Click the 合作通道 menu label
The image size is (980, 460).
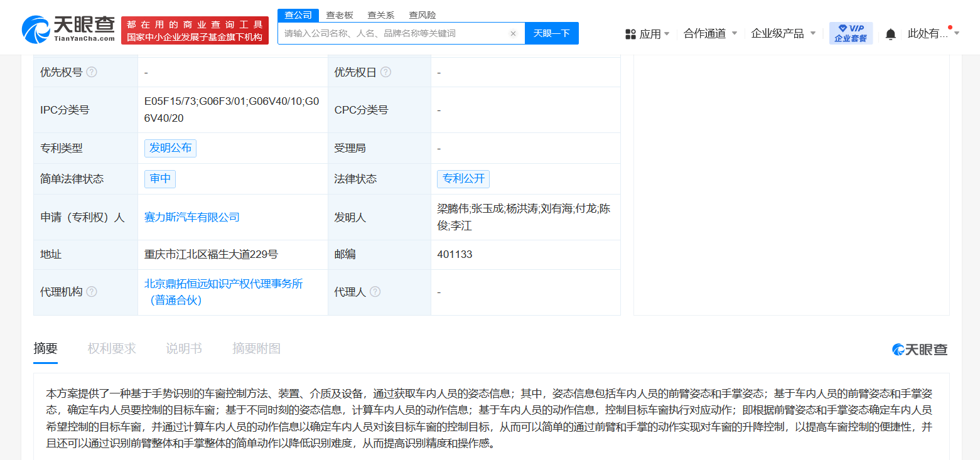[704, 33]
